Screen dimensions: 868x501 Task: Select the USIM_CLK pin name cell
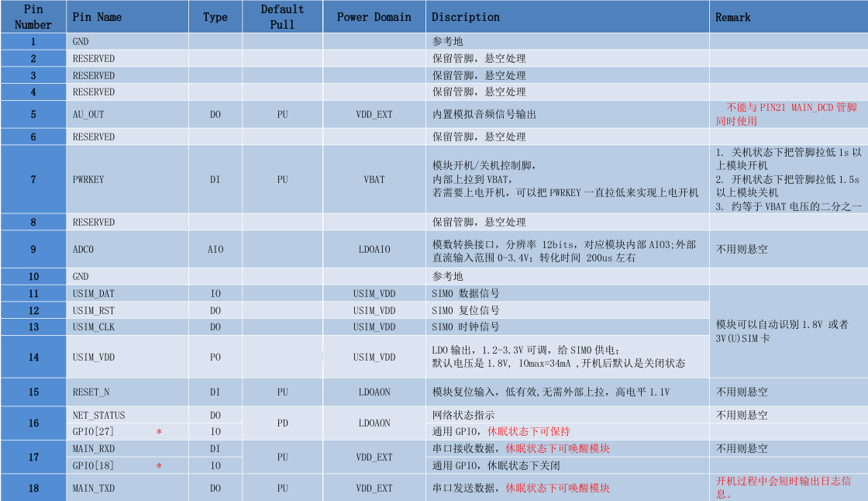pyautogui.click(x=127, y=327)
